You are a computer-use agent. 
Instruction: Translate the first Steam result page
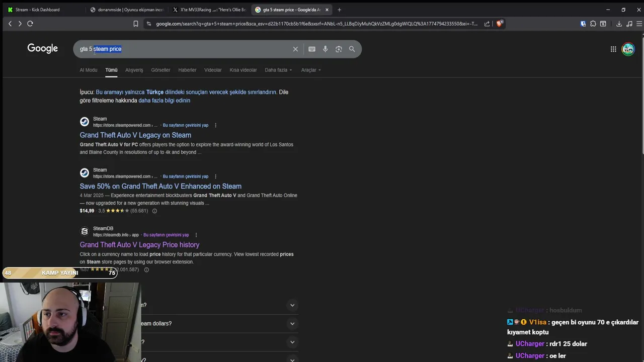pos(186,125)
